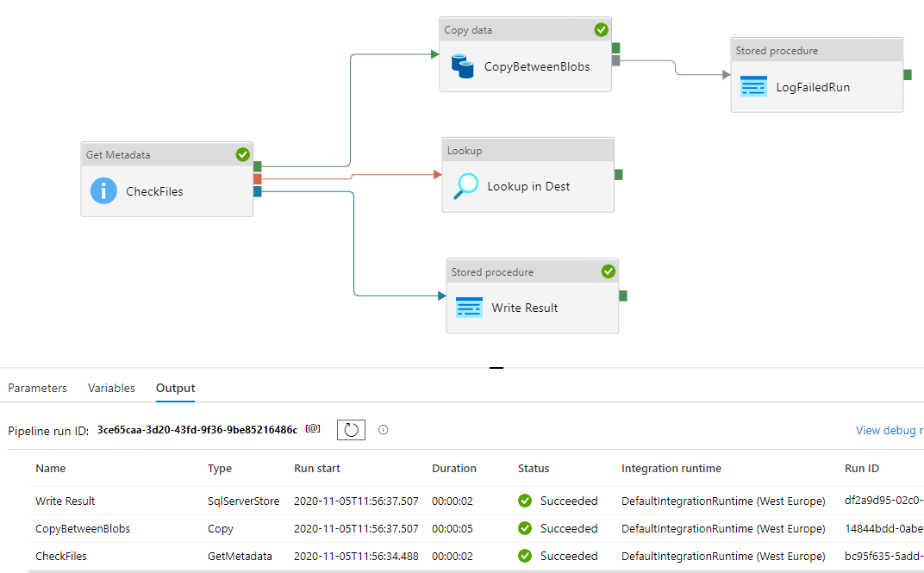Sort by the Name column header

pyautogui.click(x=51, y=469)
